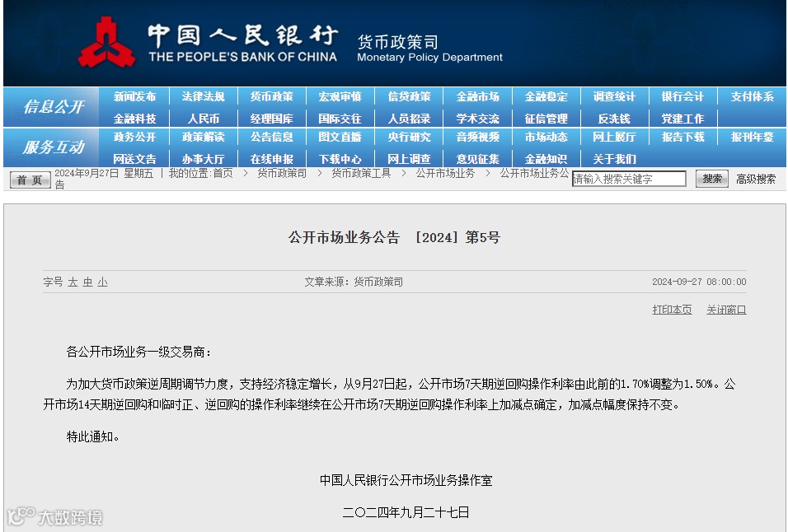The width and height of the screenshot is (788, 532).
Task: Go to 货币政策 in navigation
Action: (271, 97)
